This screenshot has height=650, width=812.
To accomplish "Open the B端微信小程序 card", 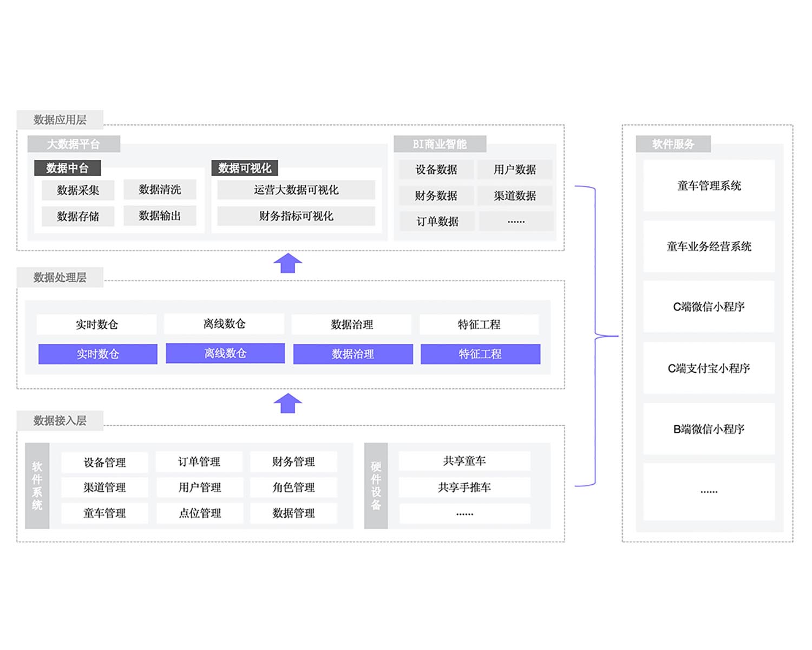I will (709, 429).
